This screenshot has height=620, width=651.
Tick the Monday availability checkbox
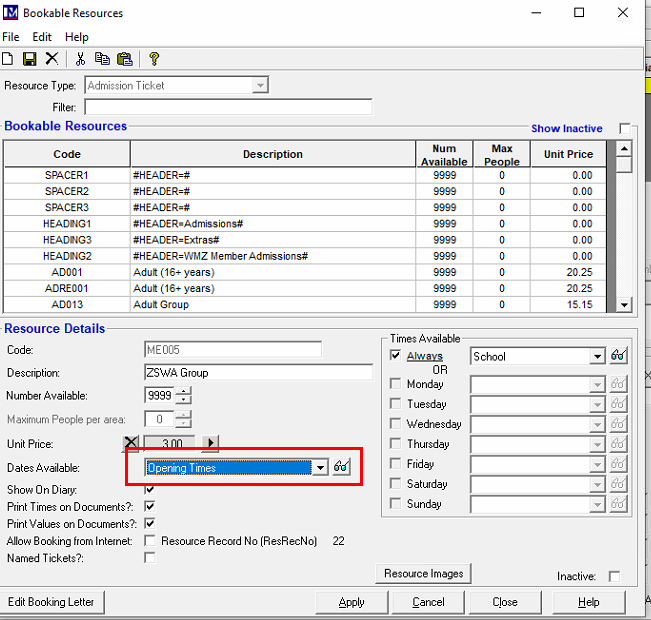396,384
